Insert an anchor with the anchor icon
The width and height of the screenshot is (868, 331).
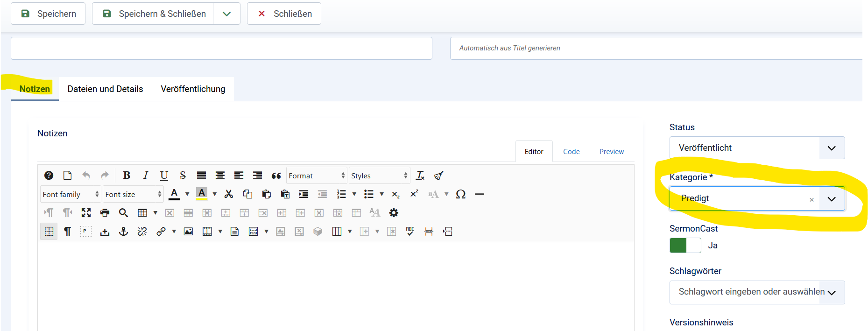(x=123, y=232)
